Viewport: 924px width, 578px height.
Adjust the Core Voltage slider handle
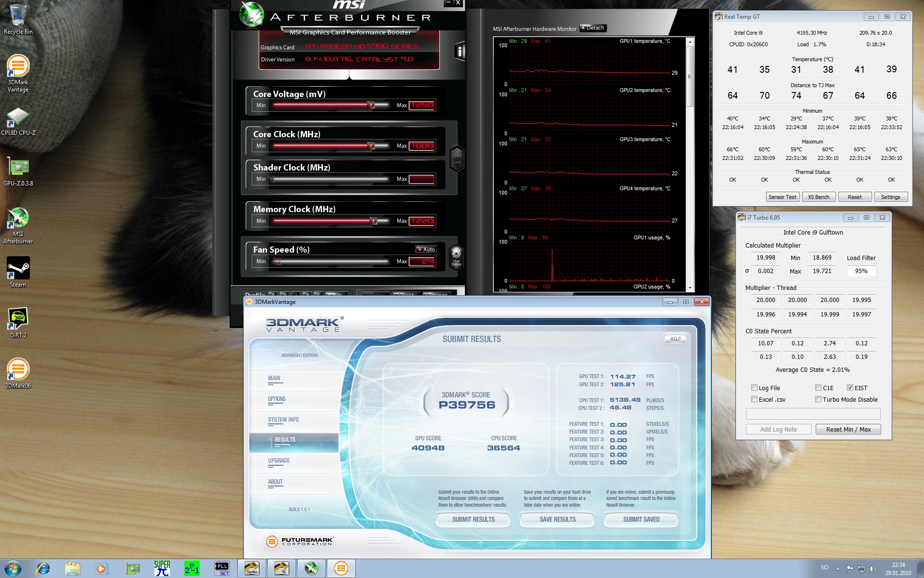tap(371, 105)
